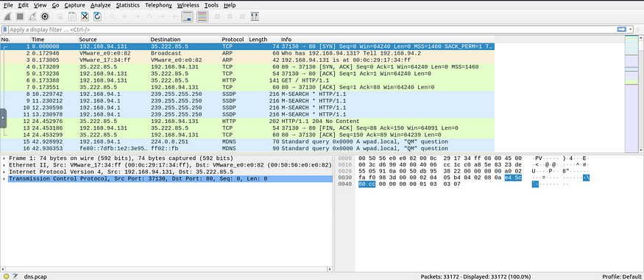Open capture options
The width and height of the screenshot is (644, 280).
point(45,17)
